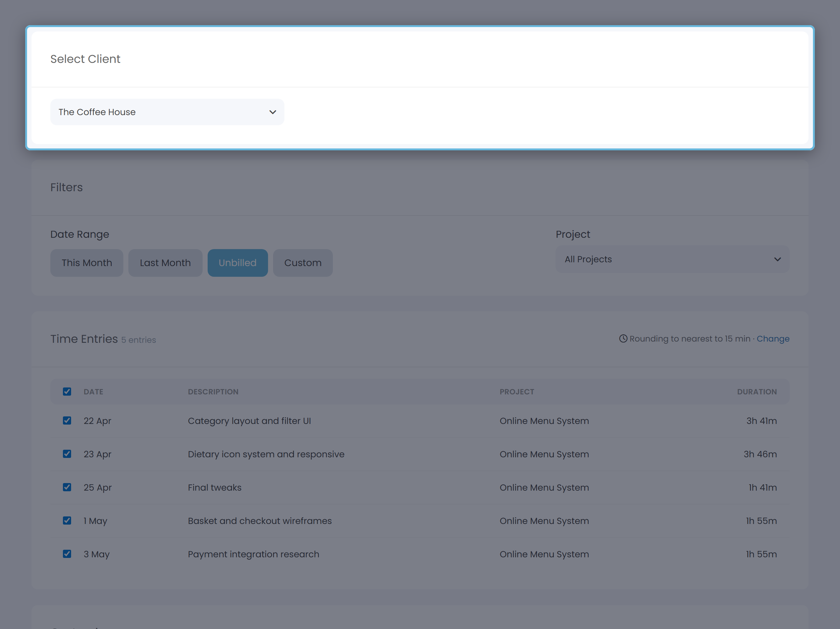Click the 3h 46m duration value
Image resolution: width=840 pixels, height=629 pixels.
760,454
